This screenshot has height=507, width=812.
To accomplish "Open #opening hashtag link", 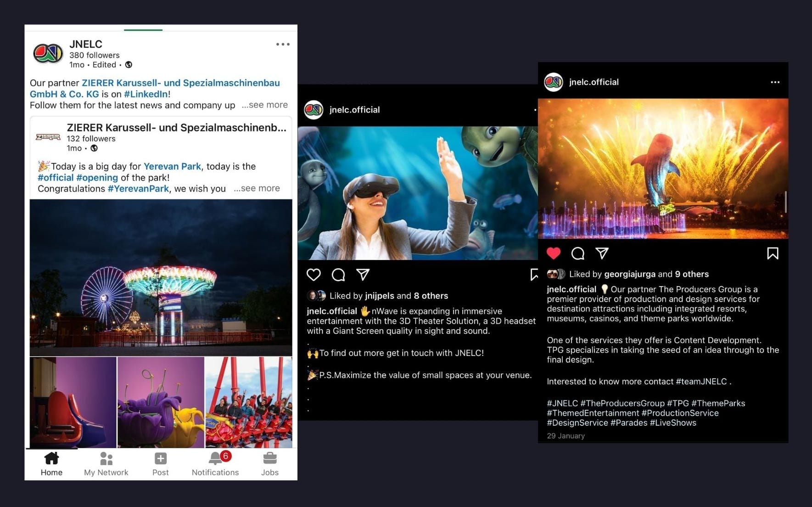I will pyautogui.click(x=97, y=178).
